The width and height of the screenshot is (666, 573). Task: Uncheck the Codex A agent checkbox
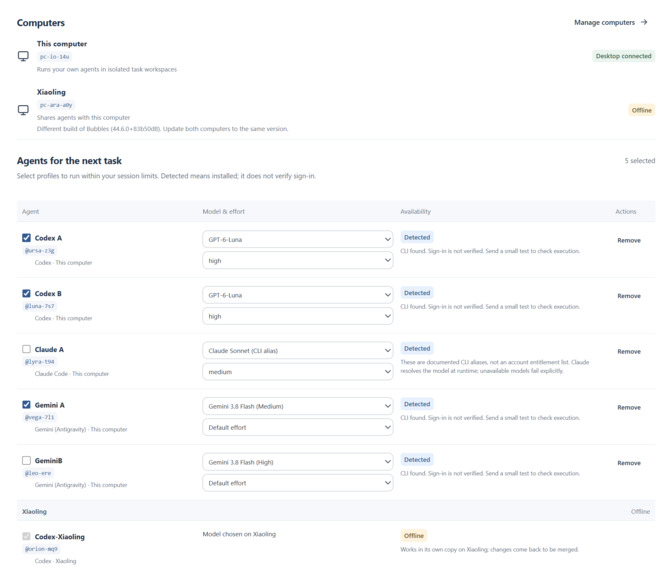(26, 237)
